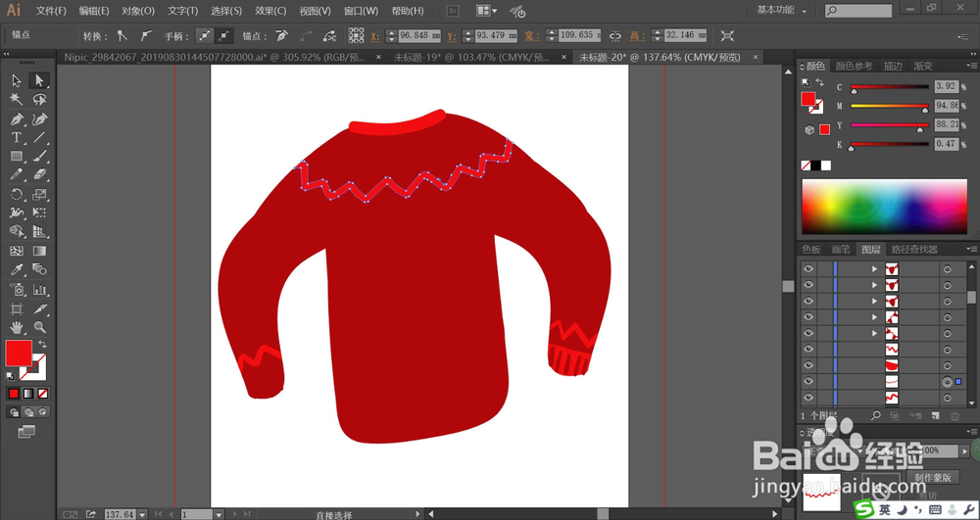Viewport: 980px width, 520px height.
Task: Open the arrange documents dropdown
Action: pos(487,11)
